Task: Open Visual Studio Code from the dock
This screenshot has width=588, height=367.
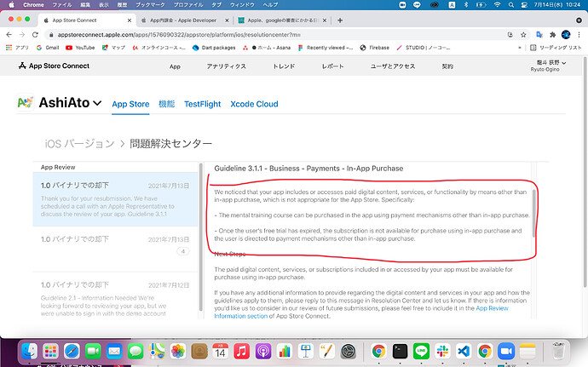Action: (464, 352)
